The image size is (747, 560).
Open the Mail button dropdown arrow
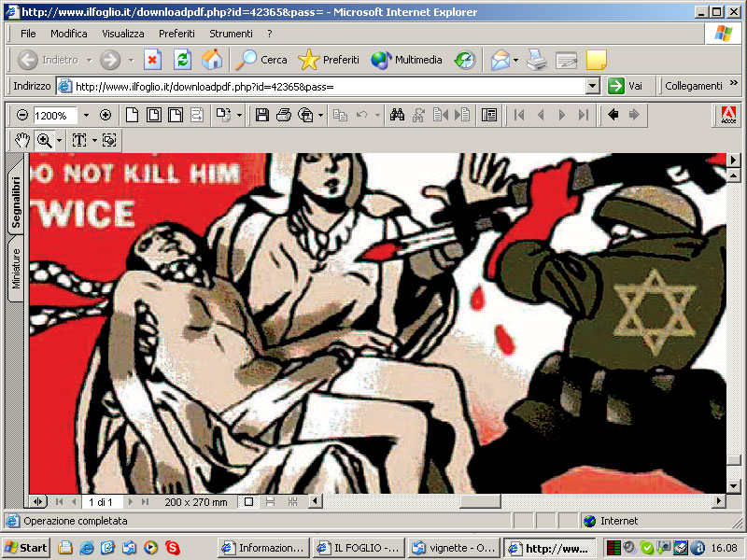tap(515, 61)
